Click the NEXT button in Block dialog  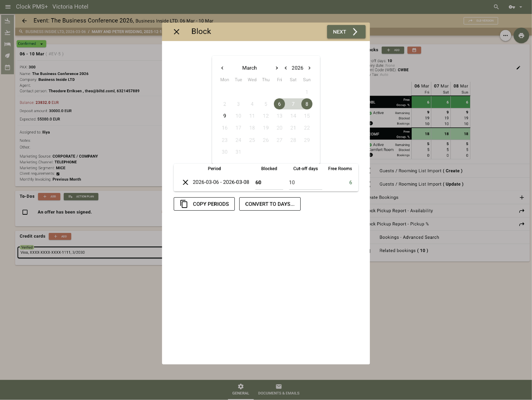346,32
